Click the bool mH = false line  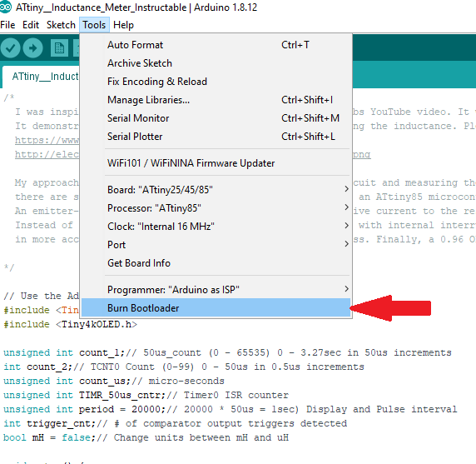pos(146,437)
